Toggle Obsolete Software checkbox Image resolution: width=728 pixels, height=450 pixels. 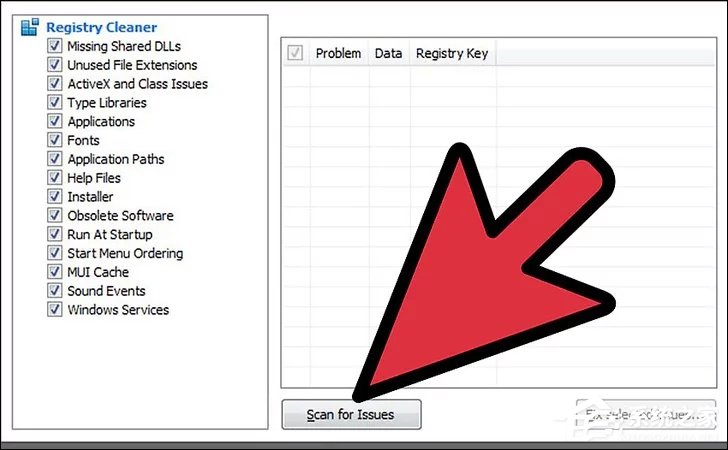(x=54, y=215)
